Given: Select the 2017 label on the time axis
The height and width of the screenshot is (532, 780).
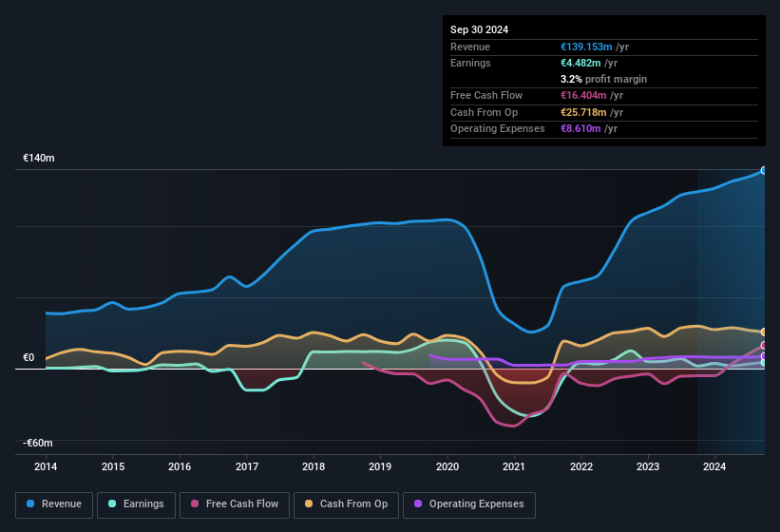Looking at the screenshot, I should coord(247,466).
